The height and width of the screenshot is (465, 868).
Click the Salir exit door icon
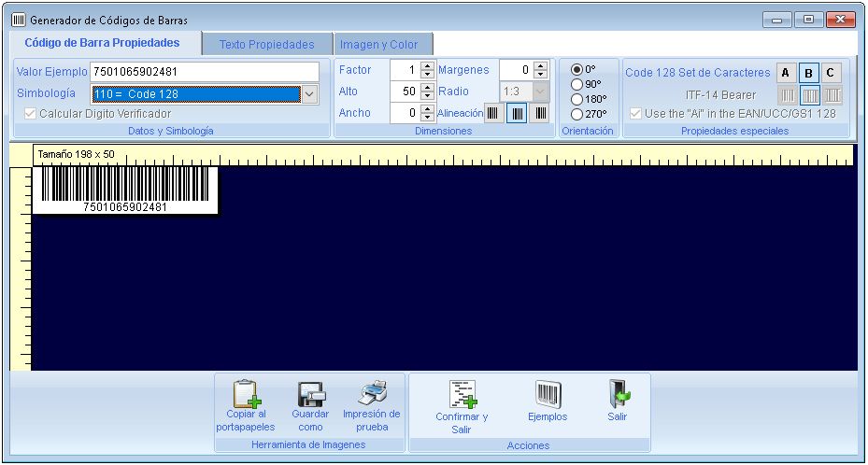[617, 394]
